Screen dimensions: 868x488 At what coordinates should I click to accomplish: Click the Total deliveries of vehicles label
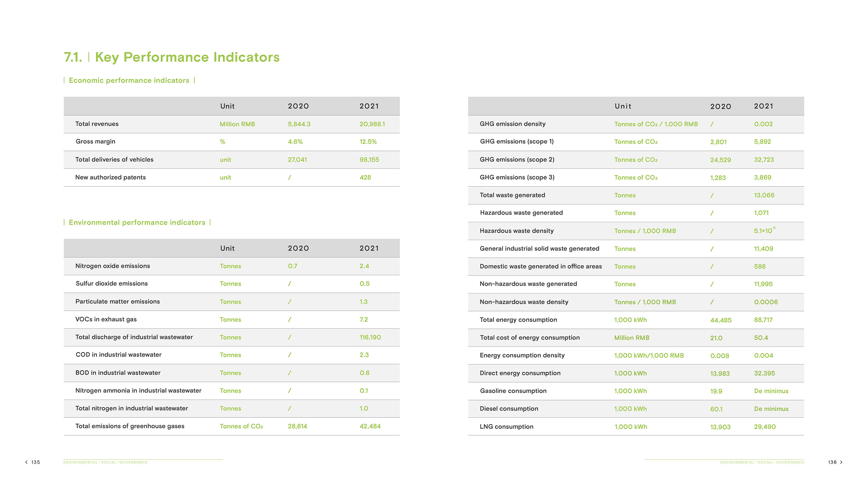coord(114,160)
